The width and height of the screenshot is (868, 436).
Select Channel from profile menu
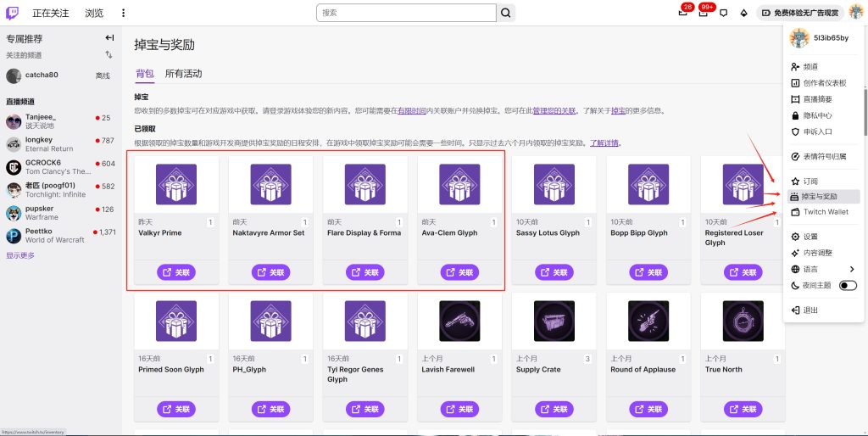(x=824, y=66)
